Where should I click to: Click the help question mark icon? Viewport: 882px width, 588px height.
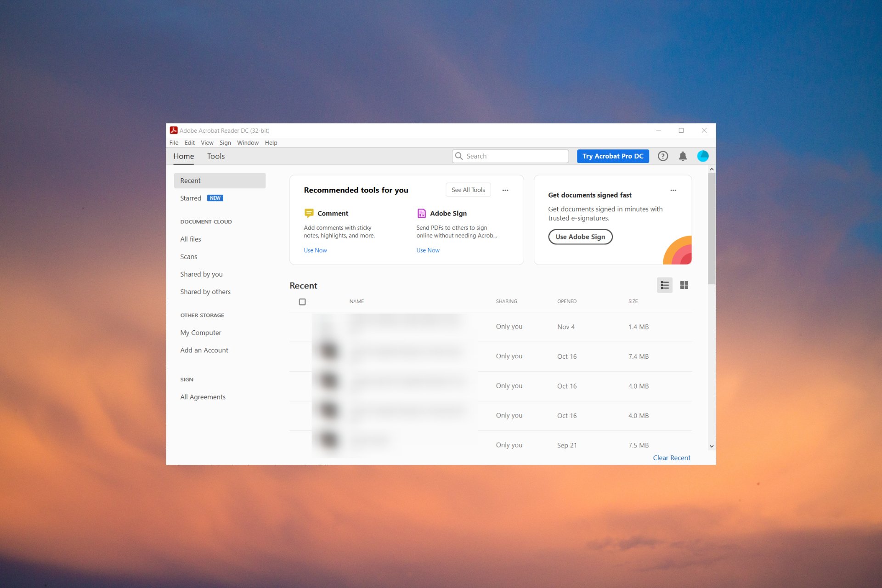pyautogui.click(x=662, y=156)
